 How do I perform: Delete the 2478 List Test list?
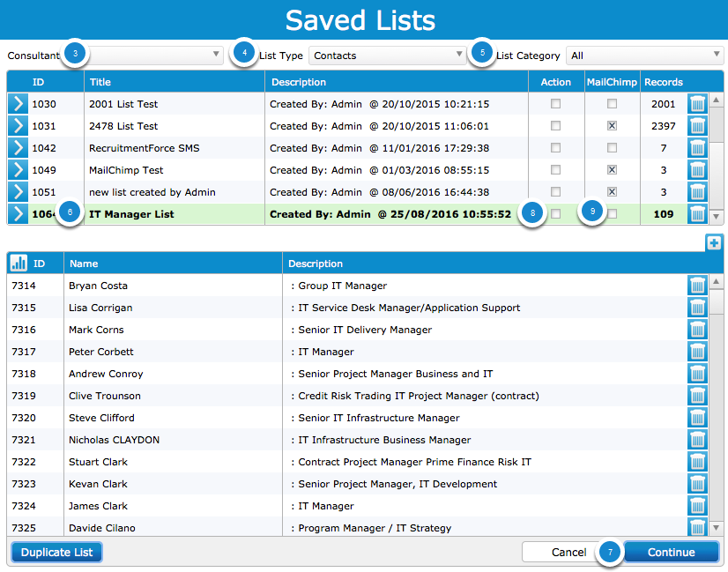697,126
